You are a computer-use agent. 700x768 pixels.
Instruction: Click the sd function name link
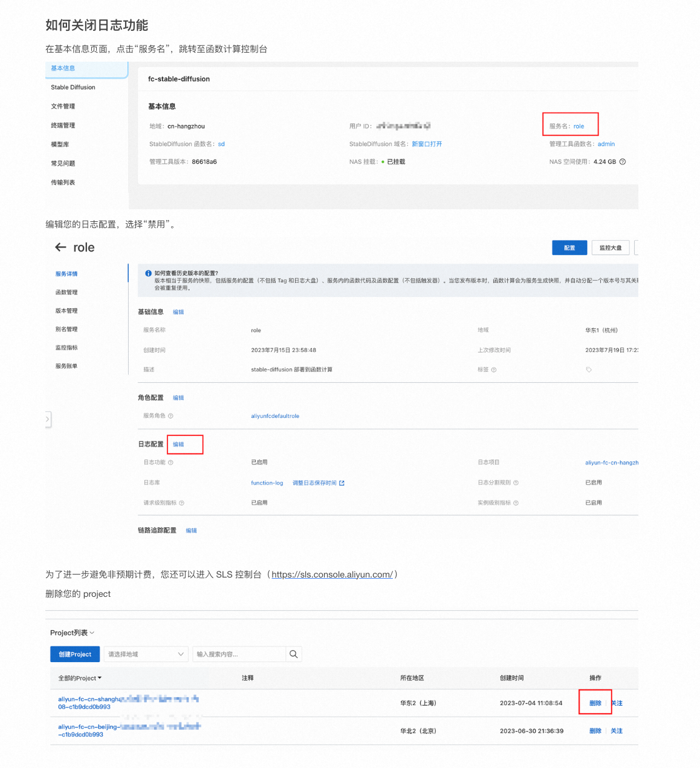221,144
